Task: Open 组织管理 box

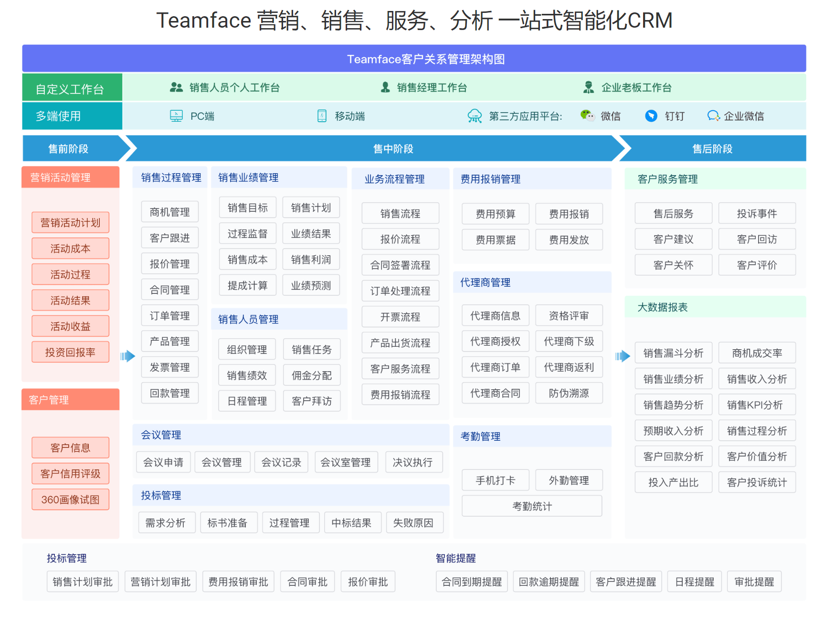Action: click(247, 349)
